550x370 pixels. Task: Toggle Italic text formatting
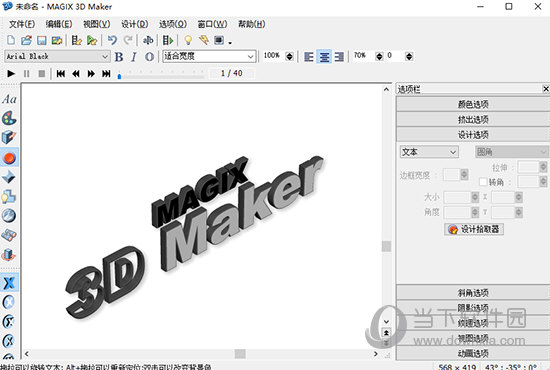point(134,57)
